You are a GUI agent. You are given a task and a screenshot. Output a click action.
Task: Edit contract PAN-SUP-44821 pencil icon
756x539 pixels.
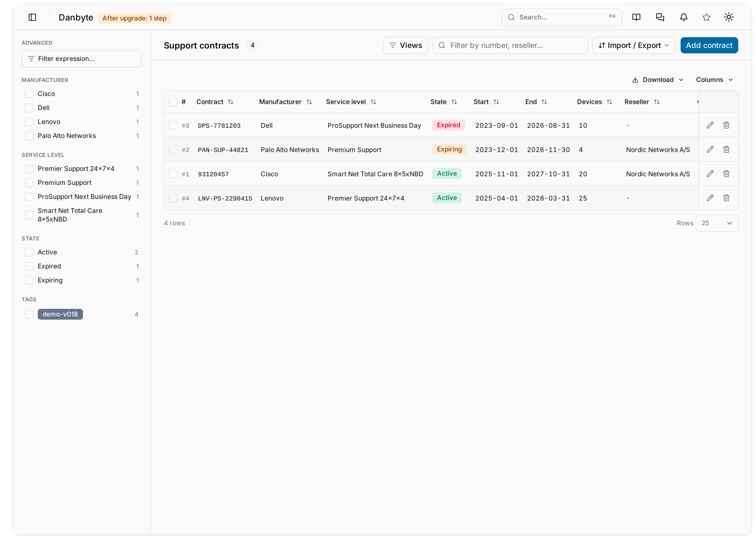(710, 149)
